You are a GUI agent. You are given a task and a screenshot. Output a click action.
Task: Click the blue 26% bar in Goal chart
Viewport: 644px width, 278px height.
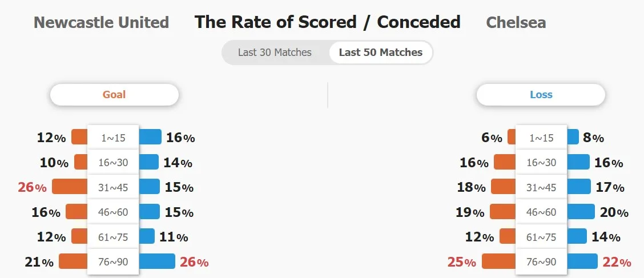pyautogui.click(x=157, y=261)
